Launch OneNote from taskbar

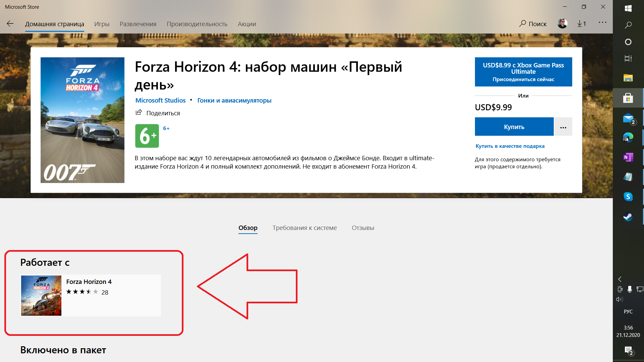628,157
